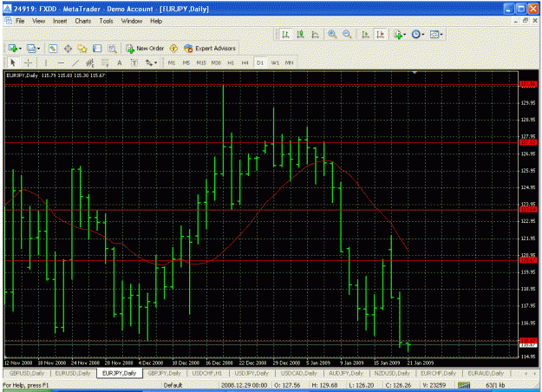This screenshot has height=392, width=542.
Task: Open the Data Window crosshair-target icon
Action: pyautogui.click(x=68, y=49)
